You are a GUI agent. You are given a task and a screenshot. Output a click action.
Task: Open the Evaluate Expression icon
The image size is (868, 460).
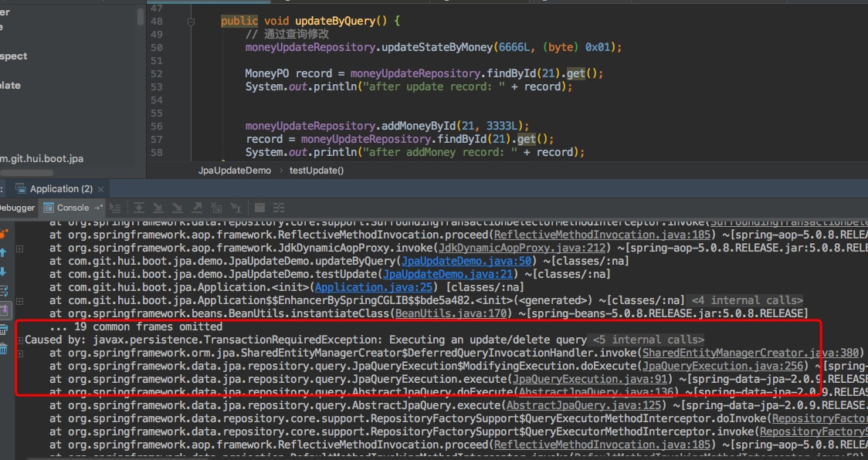[x=261, y=208]
